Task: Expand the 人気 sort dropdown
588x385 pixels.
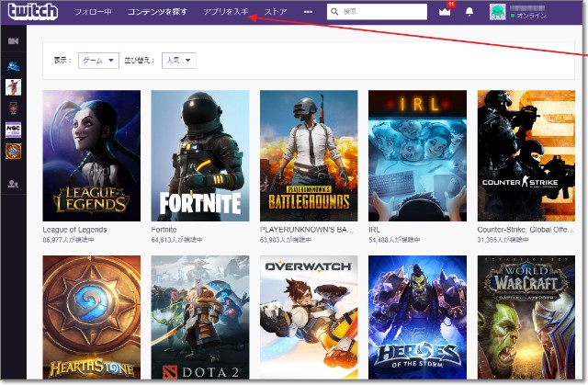Action: pyautogui.click(x=178, y=60)
